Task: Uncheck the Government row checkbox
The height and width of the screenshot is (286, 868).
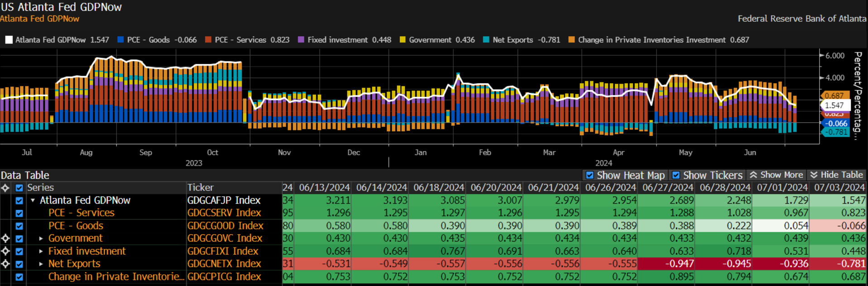Action: point(19,238)
